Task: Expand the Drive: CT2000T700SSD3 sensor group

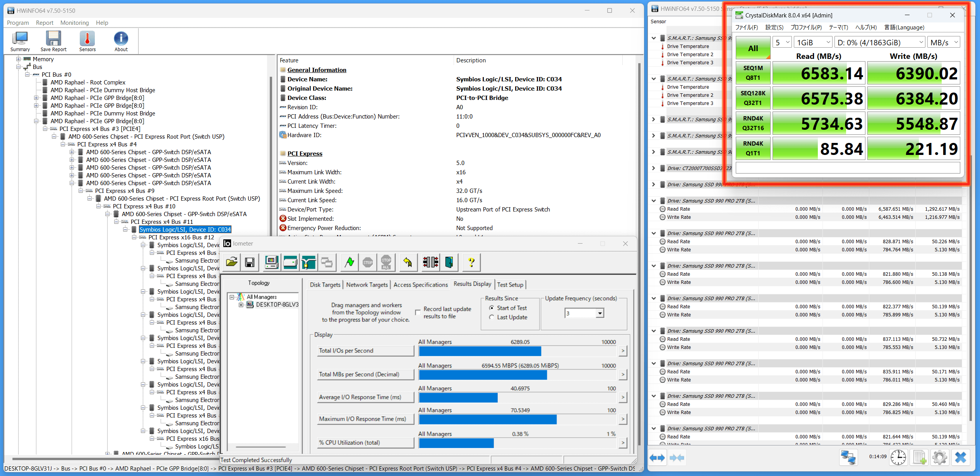Action: pos(654,168)
